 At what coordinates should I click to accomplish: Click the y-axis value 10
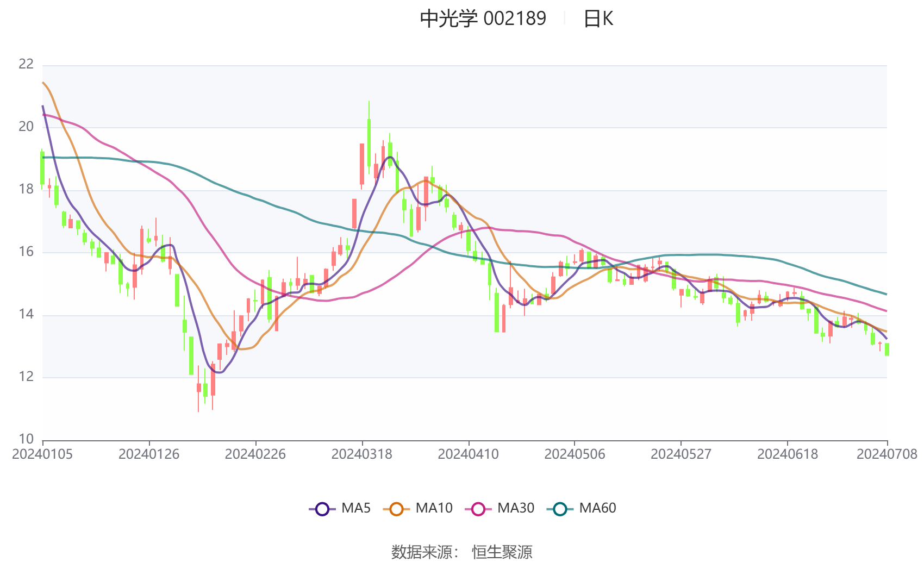pyautogui.click(x=26, y=439)
